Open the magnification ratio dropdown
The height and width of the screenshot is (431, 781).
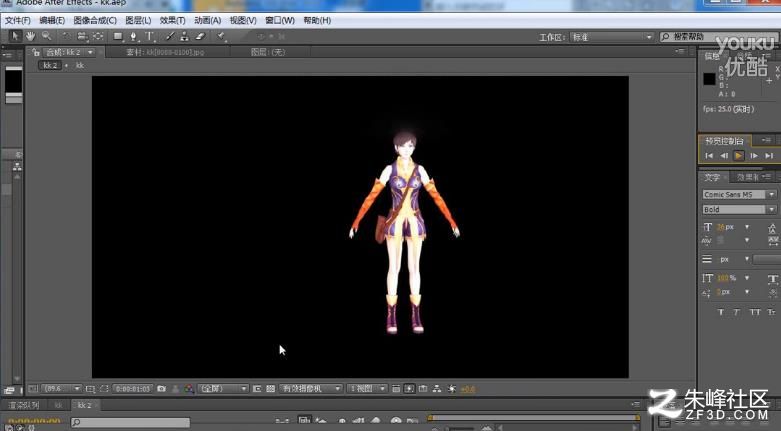tap(61, 389)
